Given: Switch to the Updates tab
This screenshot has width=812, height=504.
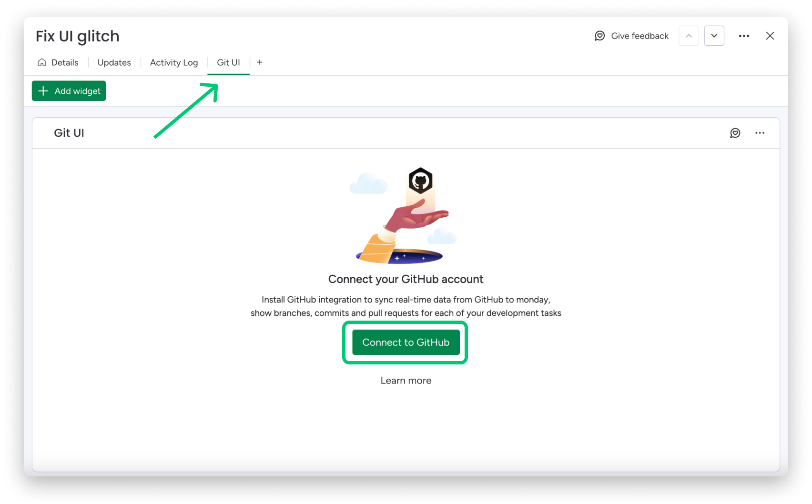Looking at the screenshot, I should (114, 62).
